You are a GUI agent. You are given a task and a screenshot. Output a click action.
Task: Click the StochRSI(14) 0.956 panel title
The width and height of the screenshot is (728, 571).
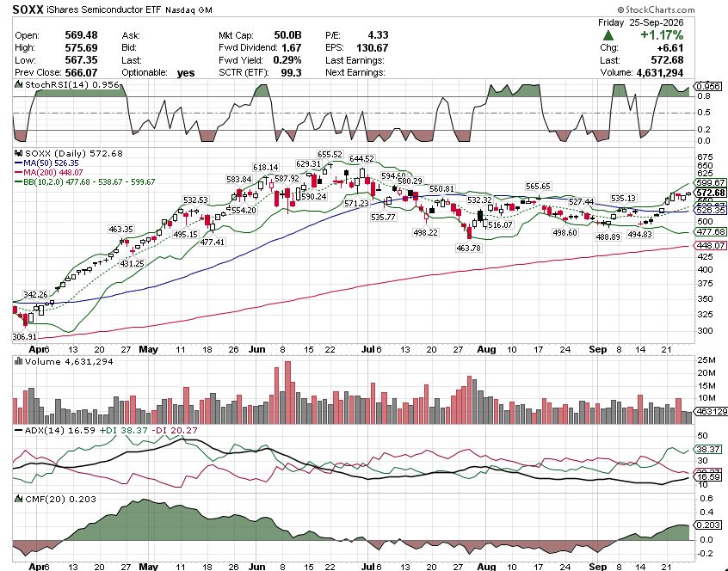(72, 85)
